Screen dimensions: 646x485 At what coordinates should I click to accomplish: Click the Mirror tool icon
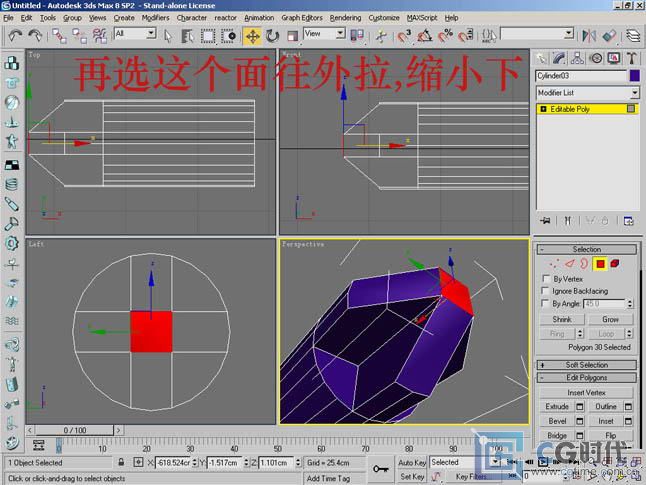[x=589, y=36]
